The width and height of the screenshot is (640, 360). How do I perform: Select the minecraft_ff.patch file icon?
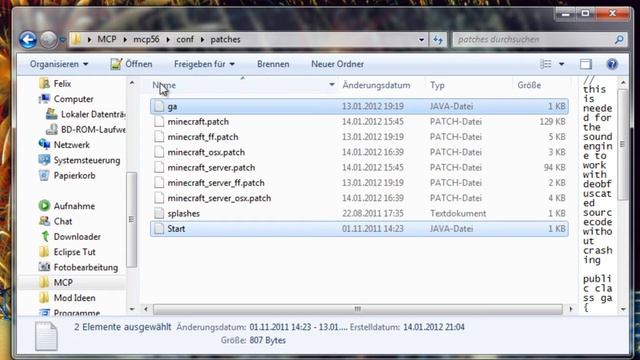click(x=159, y=137)
